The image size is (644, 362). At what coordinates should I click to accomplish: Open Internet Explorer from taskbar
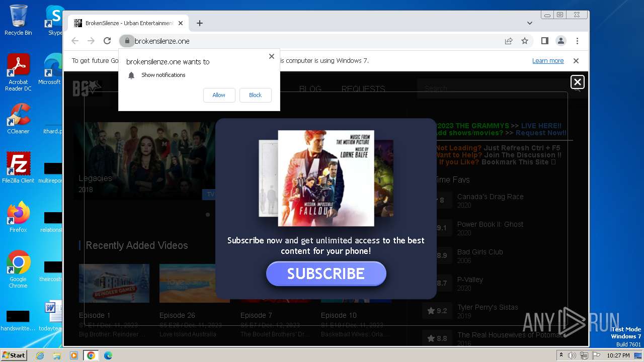40,355
